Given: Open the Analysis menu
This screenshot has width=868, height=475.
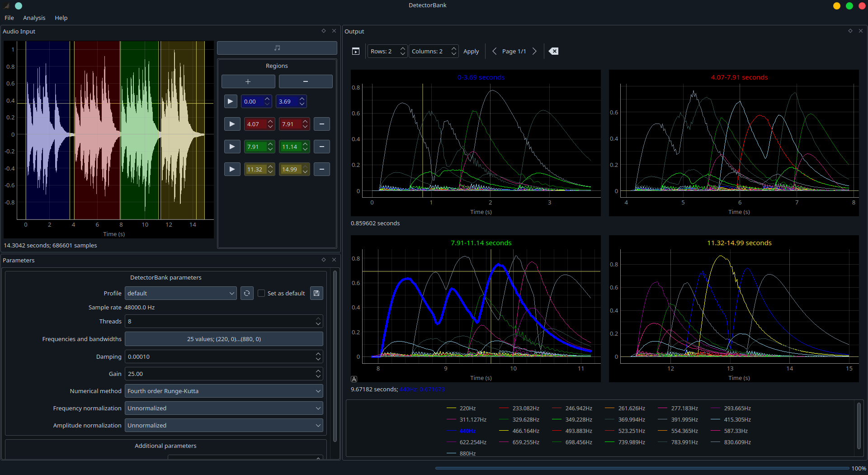Looking at the screenshot, I should click(34, 18).
